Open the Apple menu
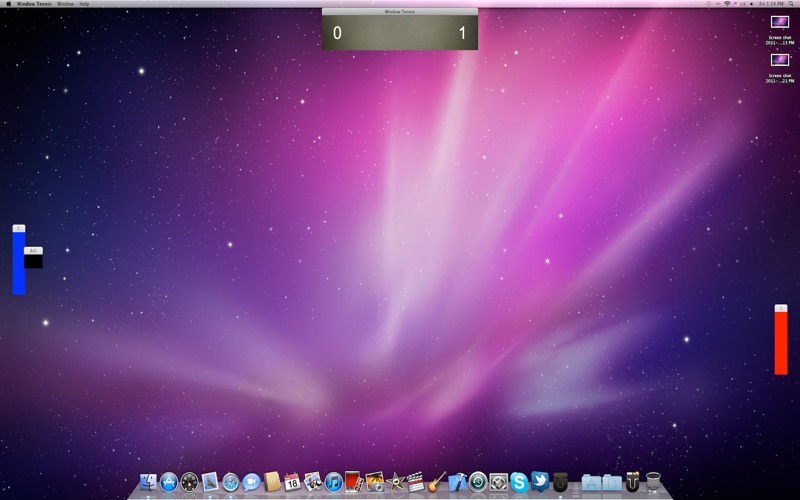 8,4
